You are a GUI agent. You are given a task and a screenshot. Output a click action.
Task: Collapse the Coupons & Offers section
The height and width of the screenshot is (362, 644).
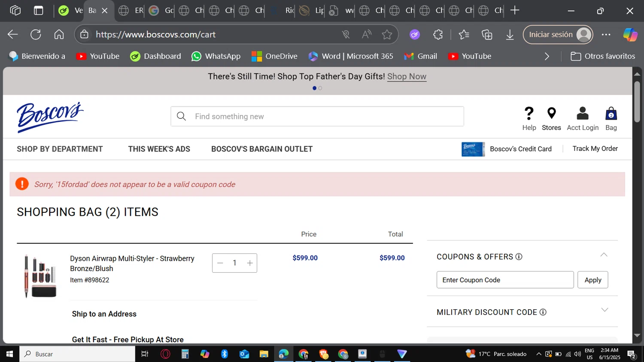coord(604,255)
